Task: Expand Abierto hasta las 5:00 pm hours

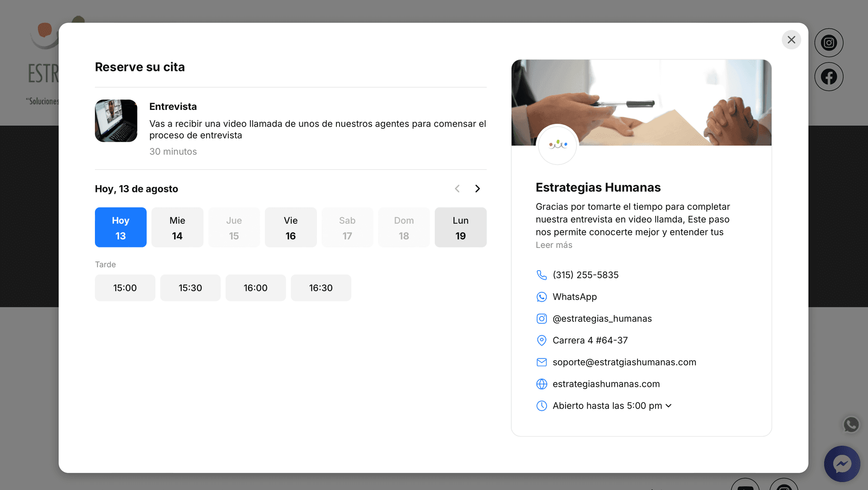Action: (612, 406)
